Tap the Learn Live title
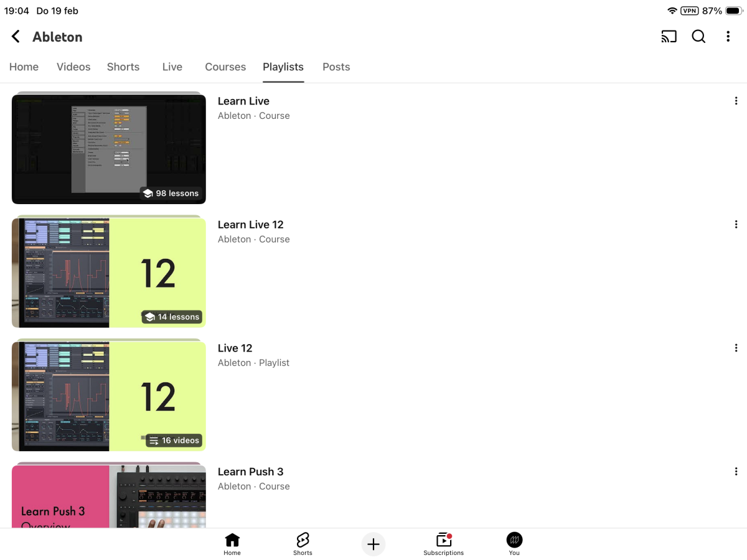The width and height of the screenshot is (747, 560). pyautogui.click(x=243, y=101)
